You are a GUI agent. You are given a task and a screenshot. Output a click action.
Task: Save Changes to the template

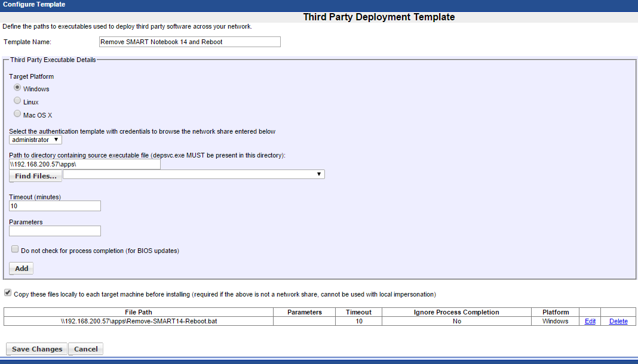pyautogui.click(x=37, y=349)
